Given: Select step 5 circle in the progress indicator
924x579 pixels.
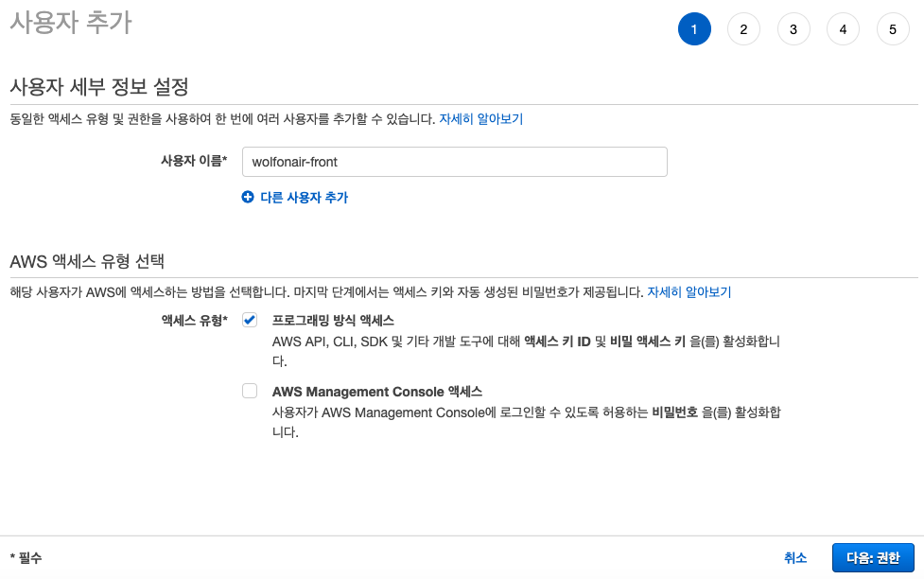Looking at the screenshot, I should coord(893,28).
